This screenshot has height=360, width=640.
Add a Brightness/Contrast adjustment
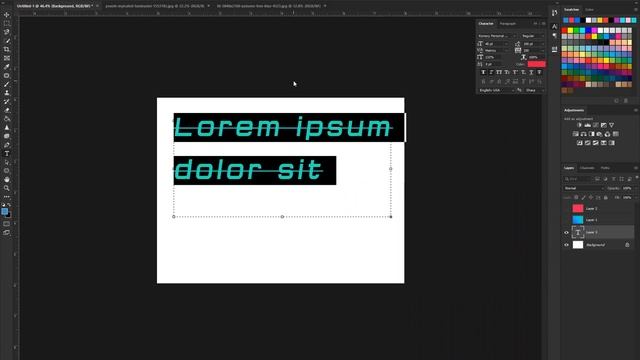pyautogui.click(x=579, y=125)
